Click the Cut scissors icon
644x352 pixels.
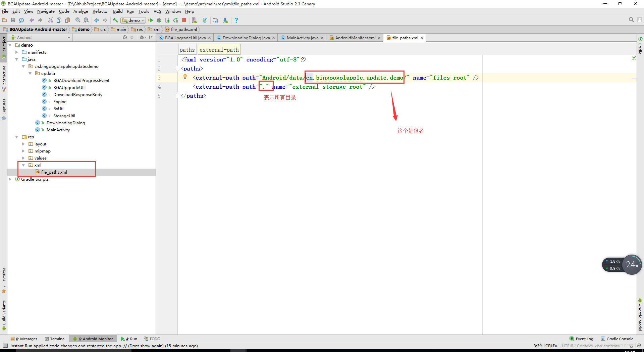pyautogui.click(x=51, y=20)
